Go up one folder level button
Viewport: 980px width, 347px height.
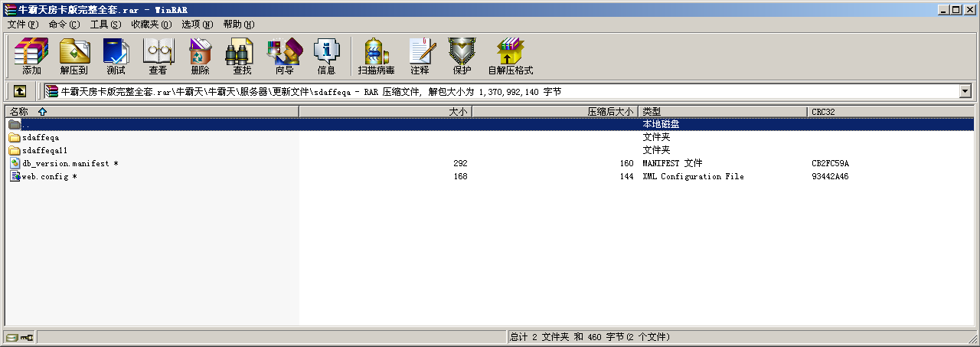click(20, 91)
